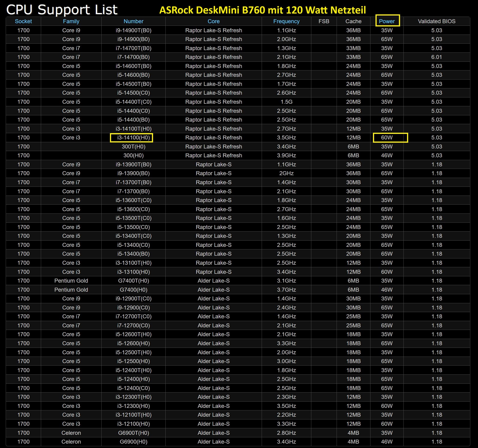
Task: Click the i9-13900(B0) processor number
Action: coord(133,173)
